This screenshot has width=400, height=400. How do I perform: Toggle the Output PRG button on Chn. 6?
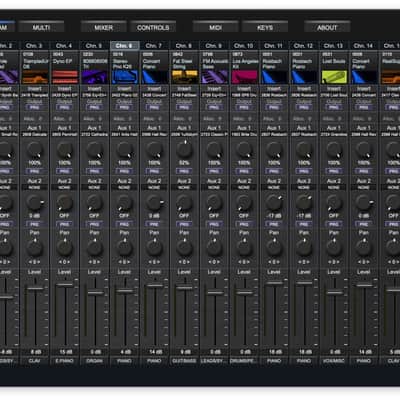124,108
